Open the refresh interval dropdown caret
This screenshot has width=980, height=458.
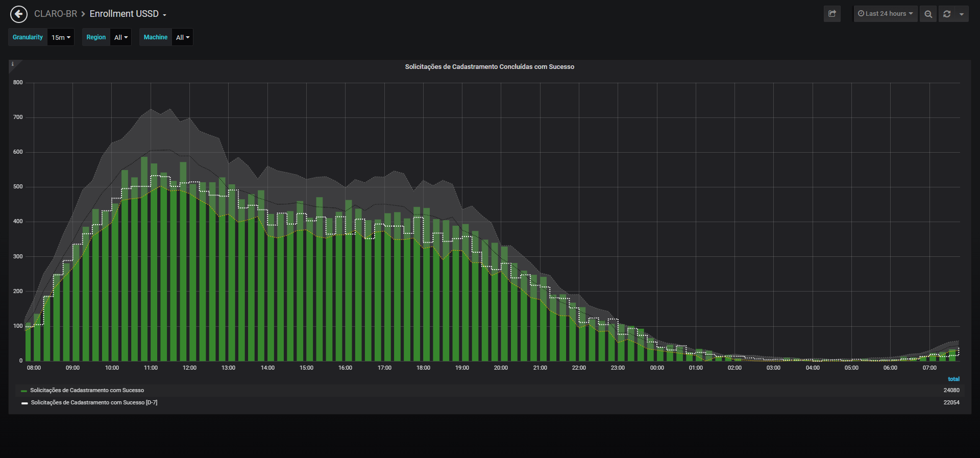pyautogui.click(x=962, y=14)
